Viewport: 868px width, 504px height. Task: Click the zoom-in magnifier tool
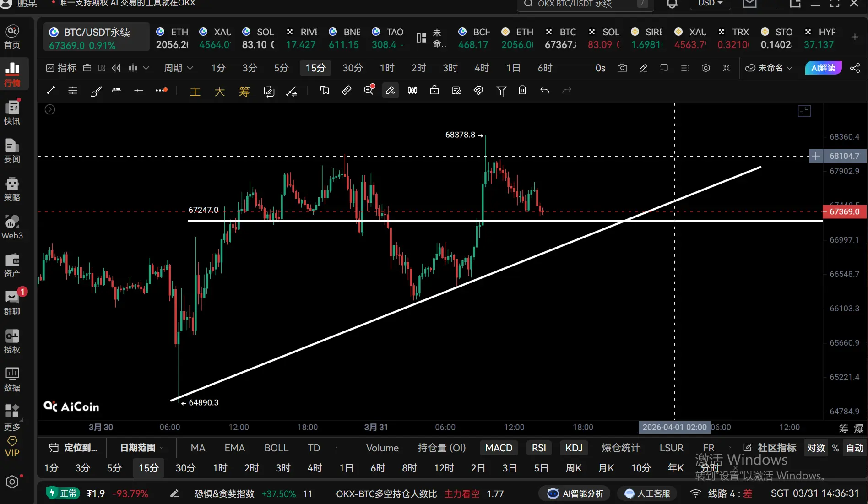coord(369,90)
